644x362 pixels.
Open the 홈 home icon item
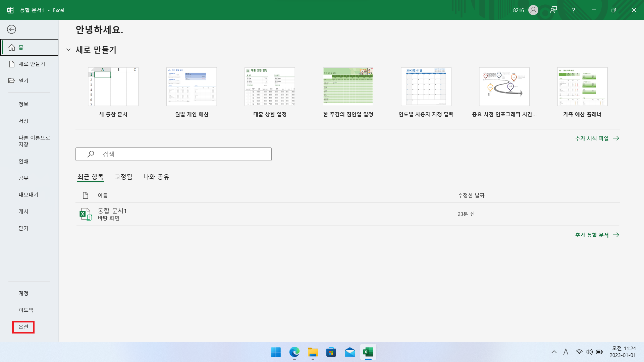pyautogui.click(x=12, y=47)
